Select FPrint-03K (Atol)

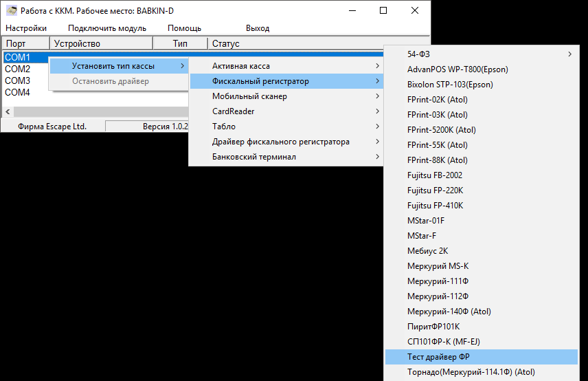click(x=482, y=115)
